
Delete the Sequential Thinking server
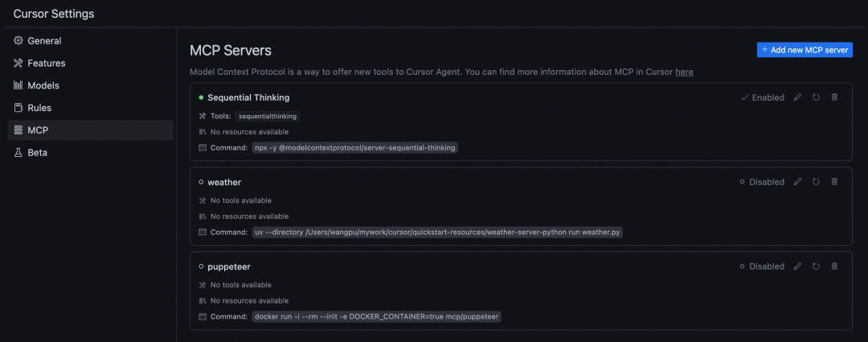(835, 97)
